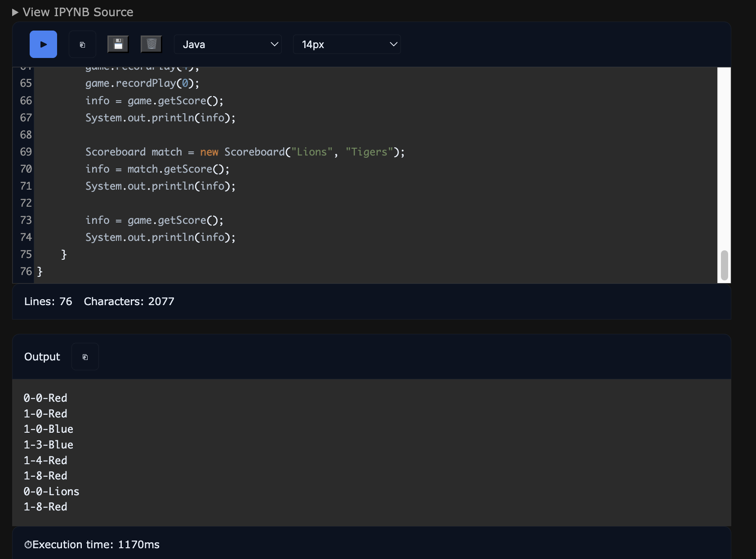The width and height of the screenshot is (756, 559).
Task: Click the clock icon beside Execution time
Action: (28, 545)
